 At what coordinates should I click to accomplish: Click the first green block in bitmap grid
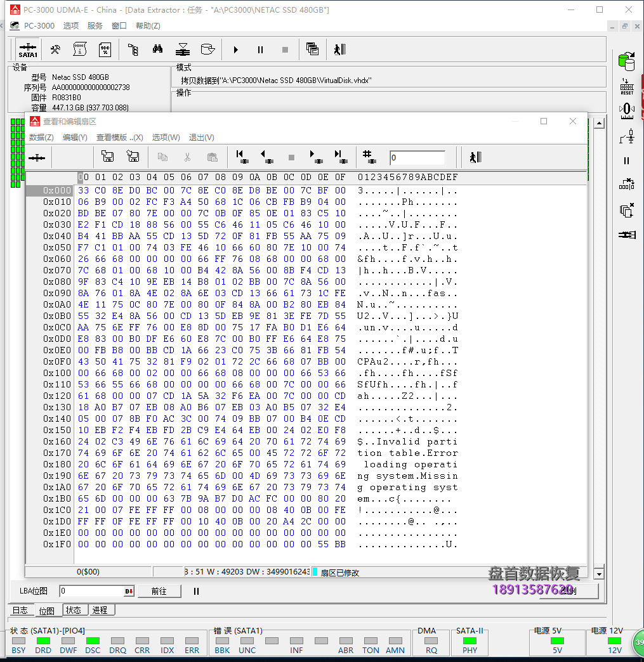point(13,122)
